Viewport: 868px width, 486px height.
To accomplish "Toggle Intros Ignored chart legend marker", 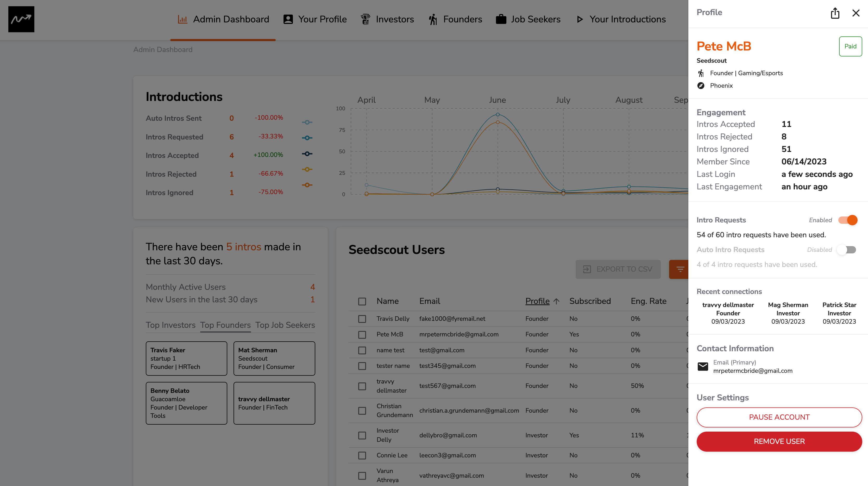I will pos(307,185).
